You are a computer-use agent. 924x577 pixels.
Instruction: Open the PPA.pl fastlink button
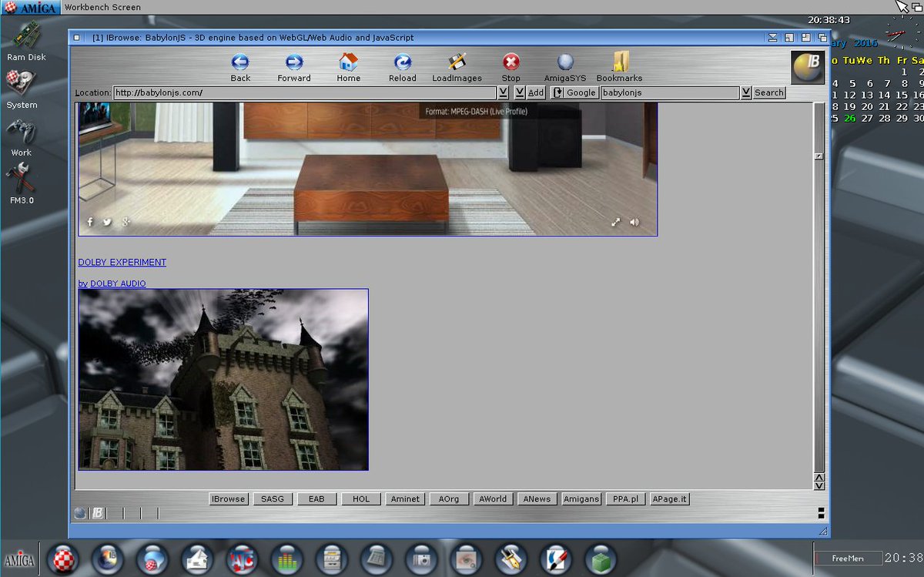625,499
